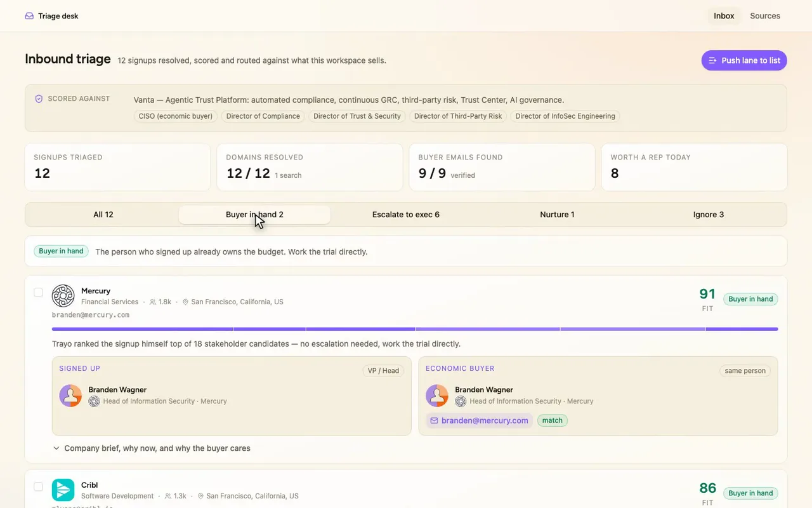
Task: Click the Mercury company logo
Action: click(63, 296)
